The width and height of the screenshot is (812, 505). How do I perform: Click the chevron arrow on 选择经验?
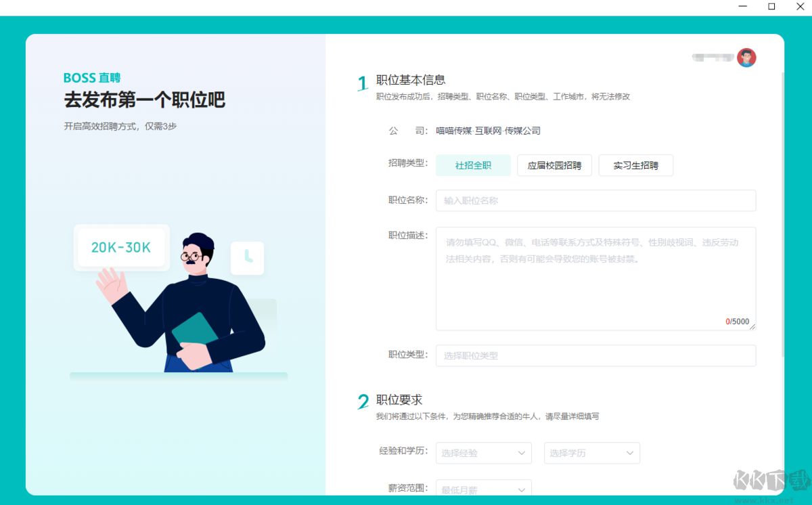tap(521, 453)
